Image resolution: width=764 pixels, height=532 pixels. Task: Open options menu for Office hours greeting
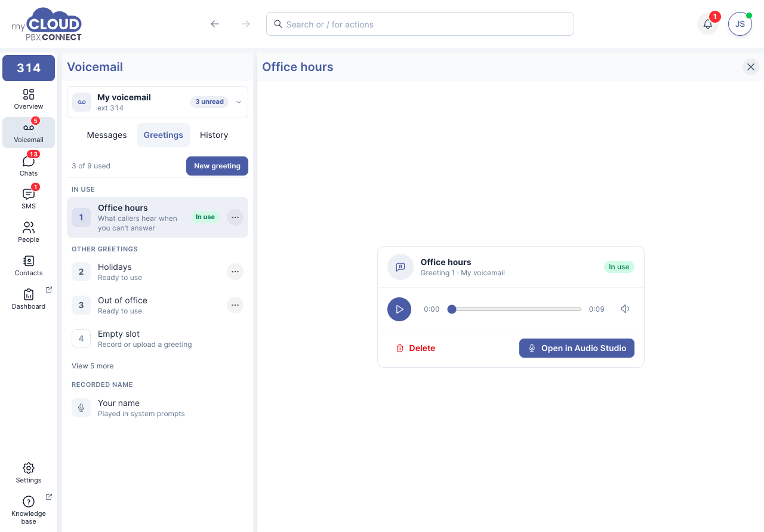click(235, 217)
